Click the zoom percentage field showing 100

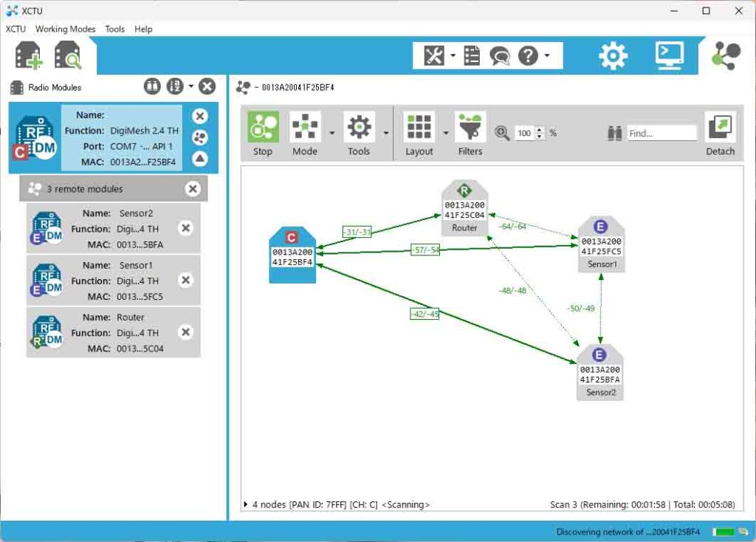coord(525,133)
